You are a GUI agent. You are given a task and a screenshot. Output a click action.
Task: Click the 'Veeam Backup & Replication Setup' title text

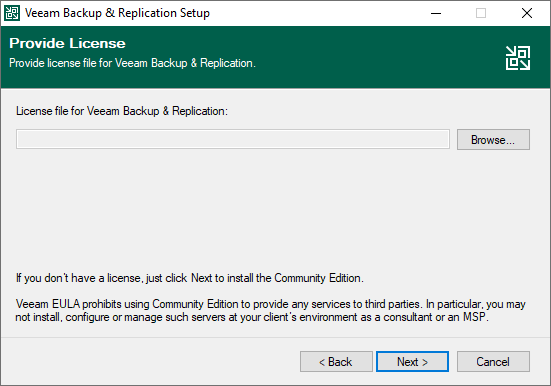(117, 13)
